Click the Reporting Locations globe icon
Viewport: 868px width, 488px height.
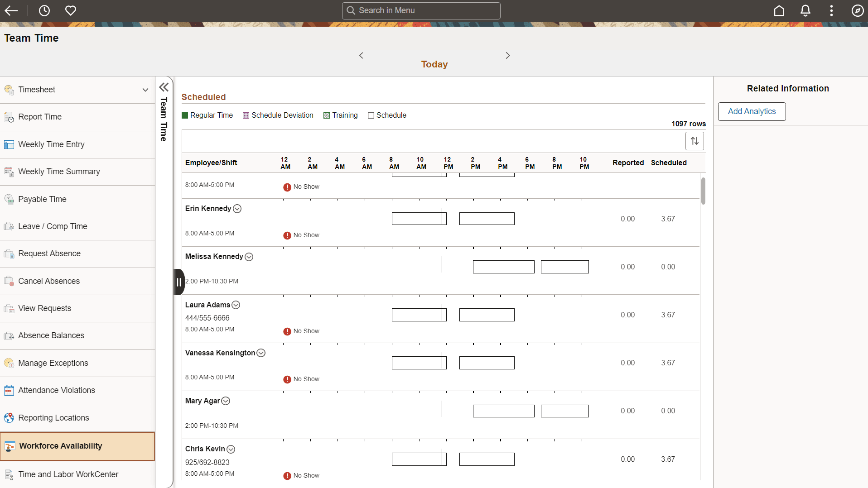click(x=9, y=418)
